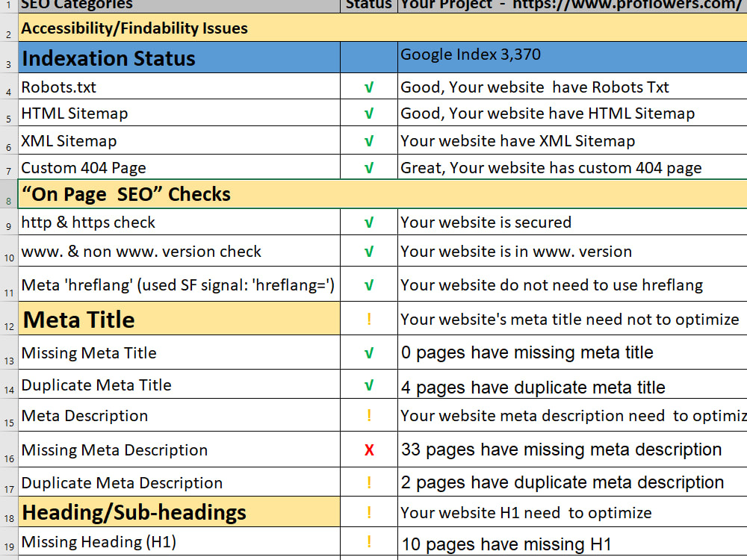
Task: Click the red X status in Missing Meta Description
Action: (369, 450)
